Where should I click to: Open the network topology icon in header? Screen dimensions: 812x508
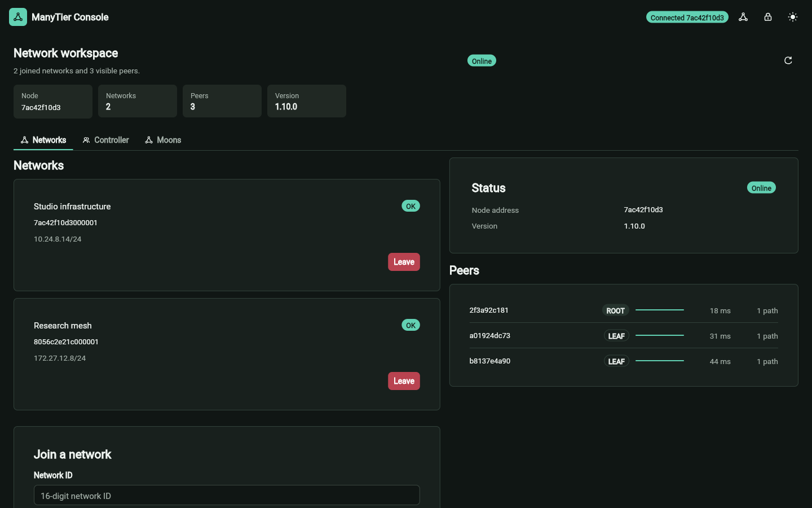(743, 17)
